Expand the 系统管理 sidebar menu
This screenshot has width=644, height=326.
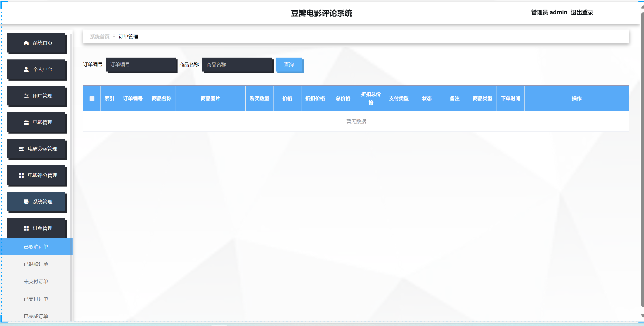click(43, 202)
